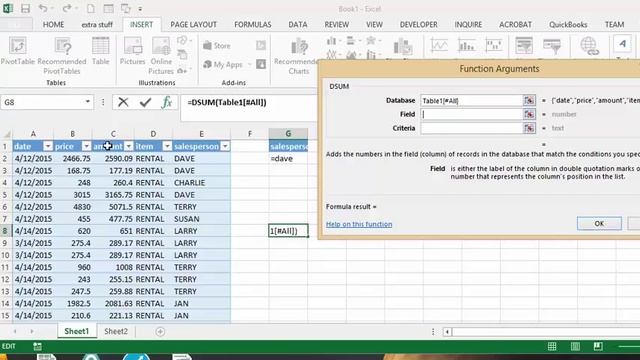Select the Sheet1 tab
This screenshot has width=640, height=360.
[x=76, y=331]
